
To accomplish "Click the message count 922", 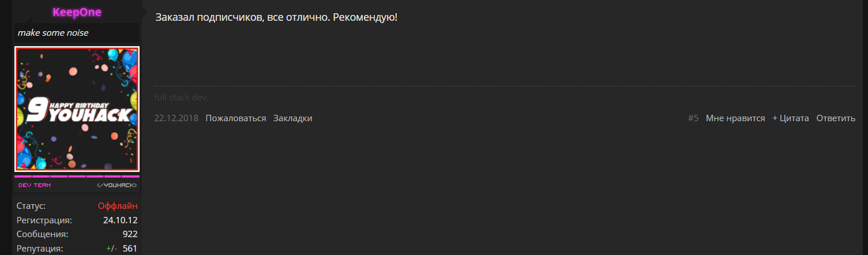I will [x=130, y=234].
